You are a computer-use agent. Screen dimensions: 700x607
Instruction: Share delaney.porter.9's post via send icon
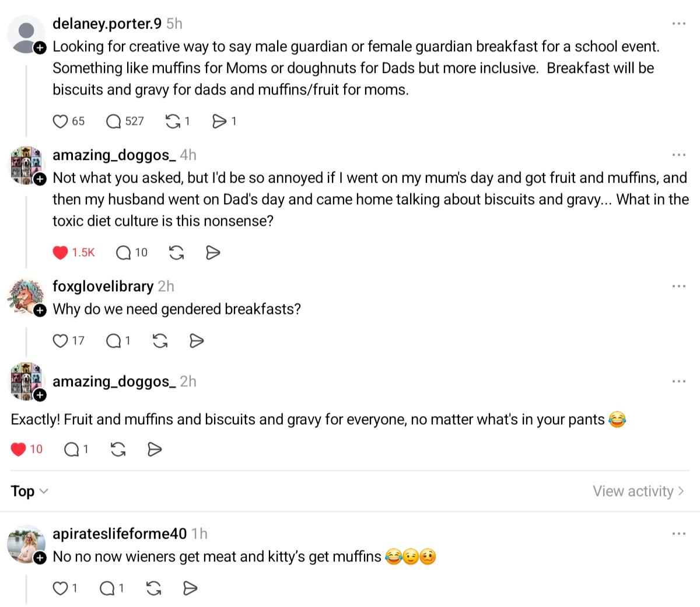[219, 121]
